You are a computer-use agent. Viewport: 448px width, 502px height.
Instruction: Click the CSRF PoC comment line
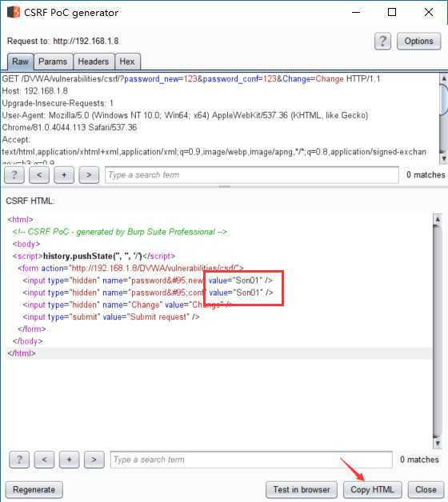coord(120,232)
